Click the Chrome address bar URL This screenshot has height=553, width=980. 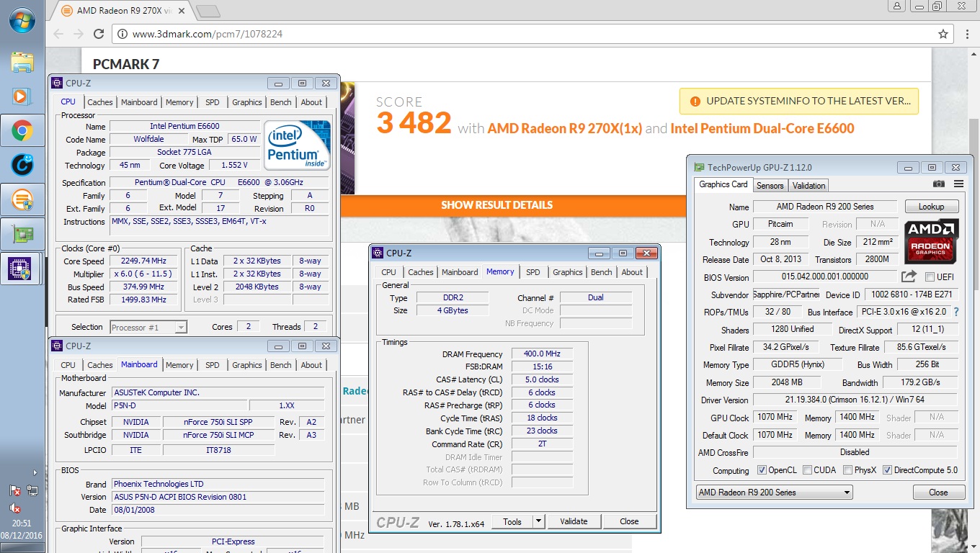tap(208, 34)
